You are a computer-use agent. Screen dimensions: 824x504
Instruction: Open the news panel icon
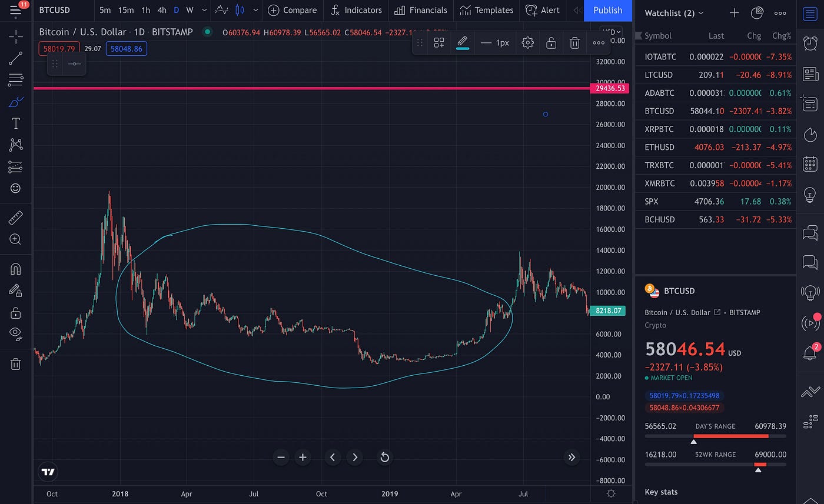point(810,74)
